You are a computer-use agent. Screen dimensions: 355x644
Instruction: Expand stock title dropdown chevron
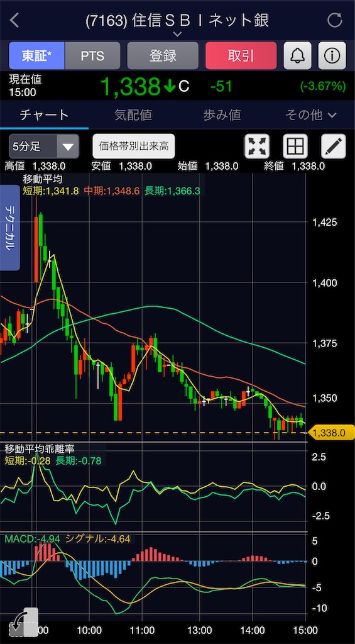point(177,35)
